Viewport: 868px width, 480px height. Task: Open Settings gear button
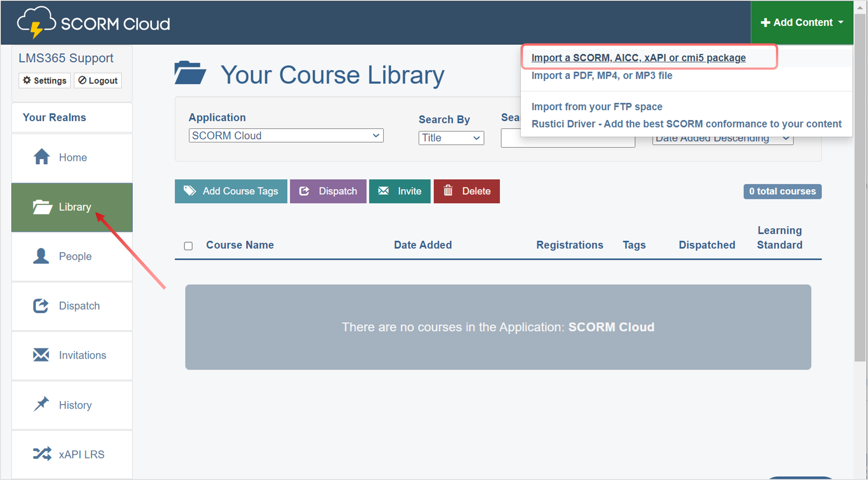pyautogui.click(x=45, y=80)
